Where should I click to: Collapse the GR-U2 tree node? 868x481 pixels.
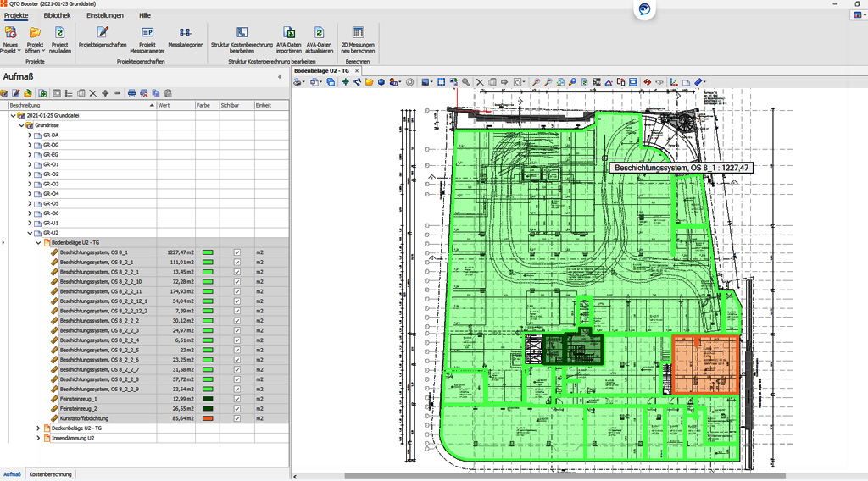[x=30, y=233]
